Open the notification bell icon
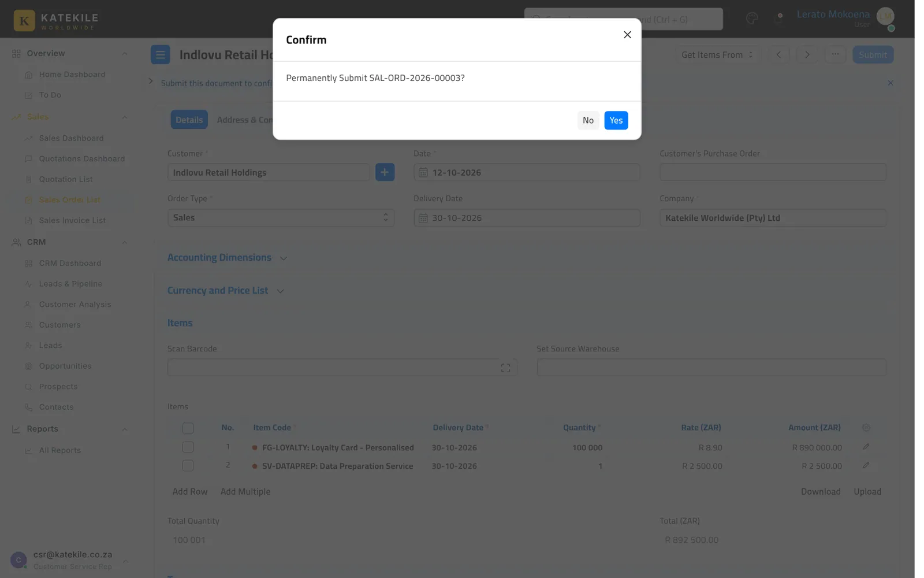Viewport: 924px width, 578px height. point(779,18)
